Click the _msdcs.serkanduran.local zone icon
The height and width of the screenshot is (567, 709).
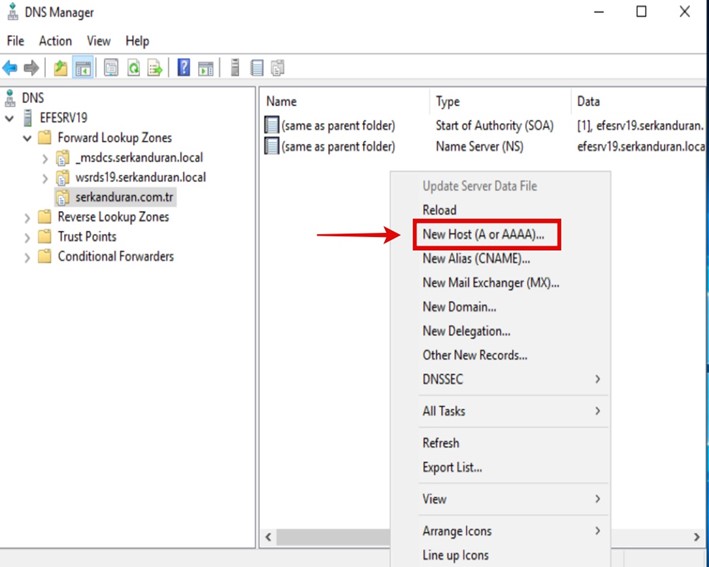pos(62,158)
